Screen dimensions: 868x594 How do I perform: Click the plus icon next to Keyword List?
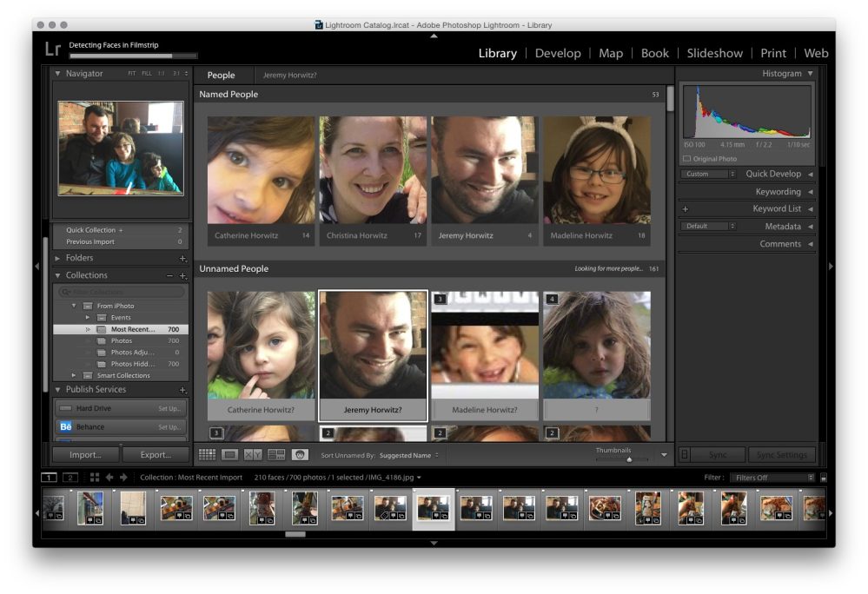(x=686, y=209)
